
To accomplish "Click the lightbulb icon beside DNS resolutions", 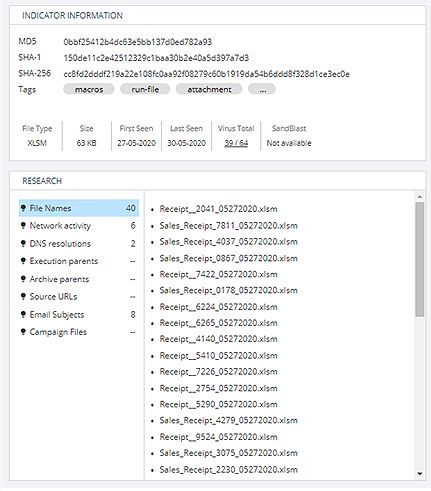I will (x=23, y=244).
